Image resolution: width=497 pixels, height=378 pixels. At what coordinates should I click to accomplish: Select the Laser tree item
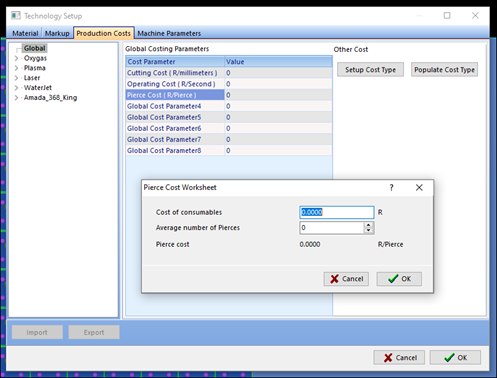(x=32, y=78)
